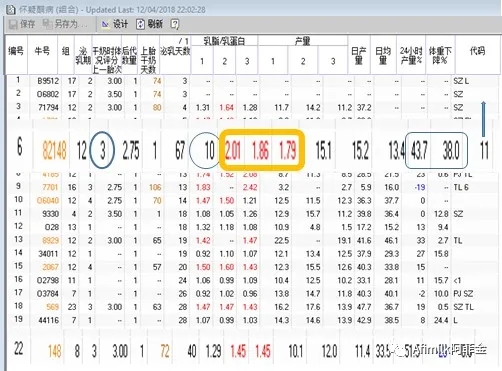
Task: Select cow number O6802
Action: point(48,94)
